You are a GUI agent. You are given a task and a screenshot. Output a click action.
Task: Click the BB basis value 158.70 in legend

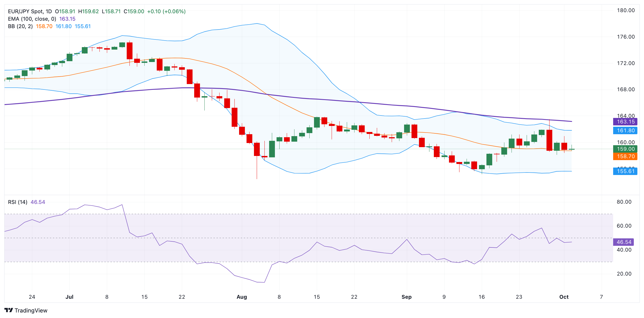pos(44,26)
